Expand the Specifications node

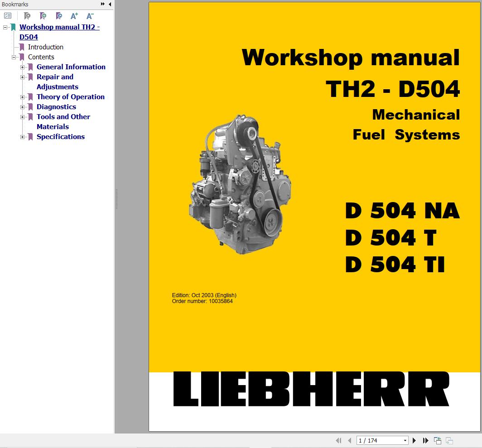tap(23, 137)
